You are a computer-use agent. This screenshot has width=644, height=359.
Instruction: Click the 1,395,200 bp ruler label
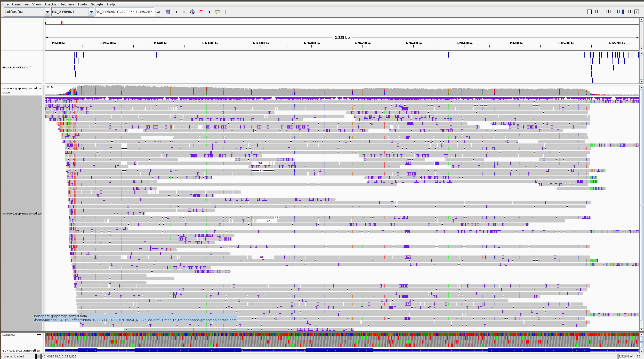pyautogui.click(x=617, y=43)
